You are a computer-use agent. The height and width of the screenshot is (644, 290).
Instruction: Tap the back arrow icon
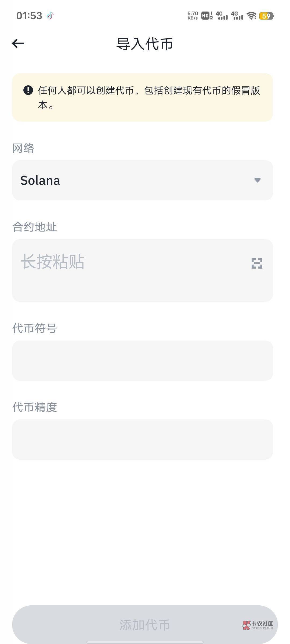coord(18,43)
